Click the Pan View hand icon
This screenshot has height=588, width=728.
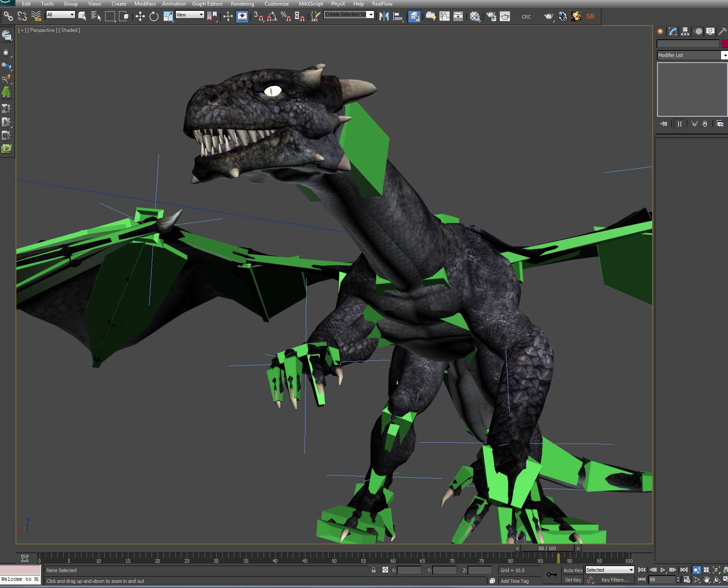click(x=706, y=580)
